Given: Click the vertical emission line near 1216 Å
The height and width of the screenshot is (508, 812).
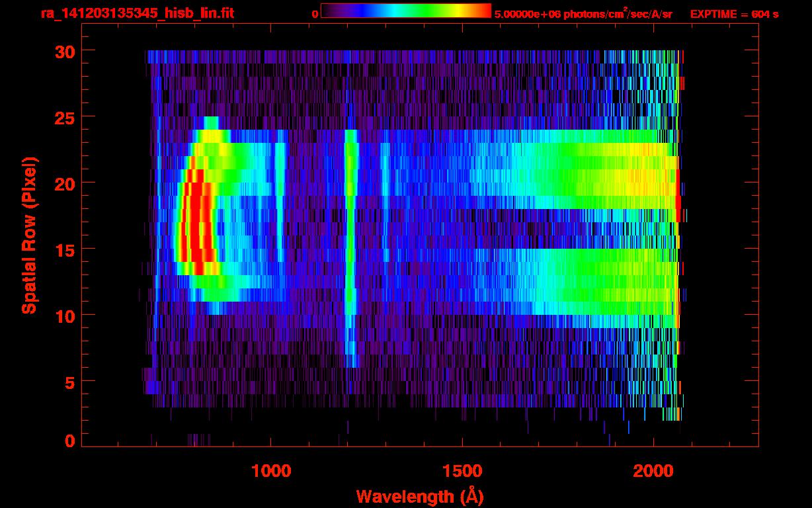Looking at the screenshot, I should pyautogui.click(x=350, y=248).
